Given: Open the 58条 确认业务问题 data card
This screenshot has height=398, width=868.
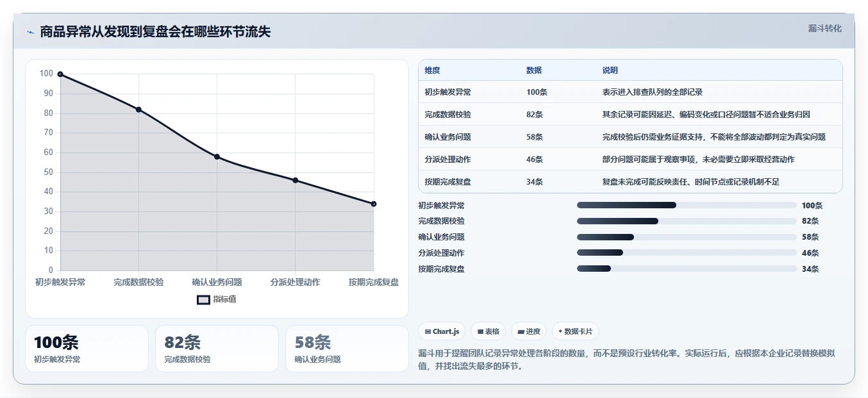Looking at the screenshot, I should click(347, 349).
